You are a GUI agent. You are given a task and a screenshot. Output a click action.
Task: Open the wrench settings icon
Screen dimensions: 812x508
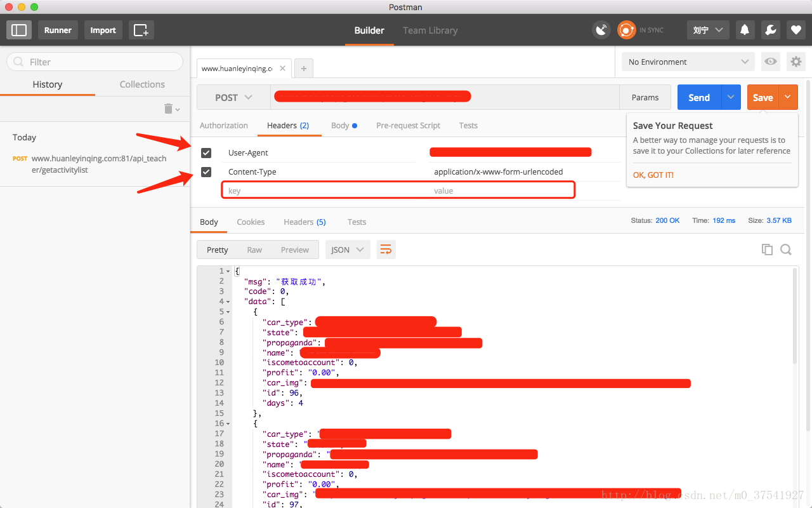(x=770, y=30)
